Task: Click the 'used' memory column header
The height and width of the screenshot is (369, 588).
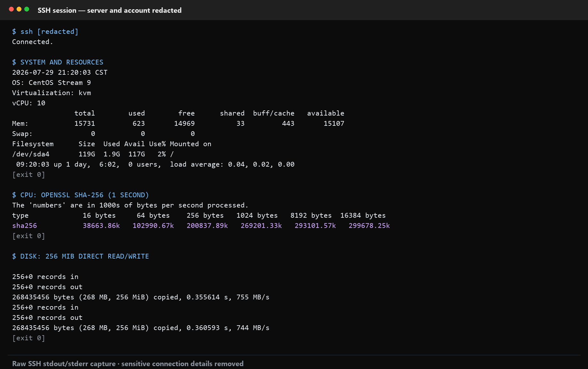Action: [x=137, y=113]
